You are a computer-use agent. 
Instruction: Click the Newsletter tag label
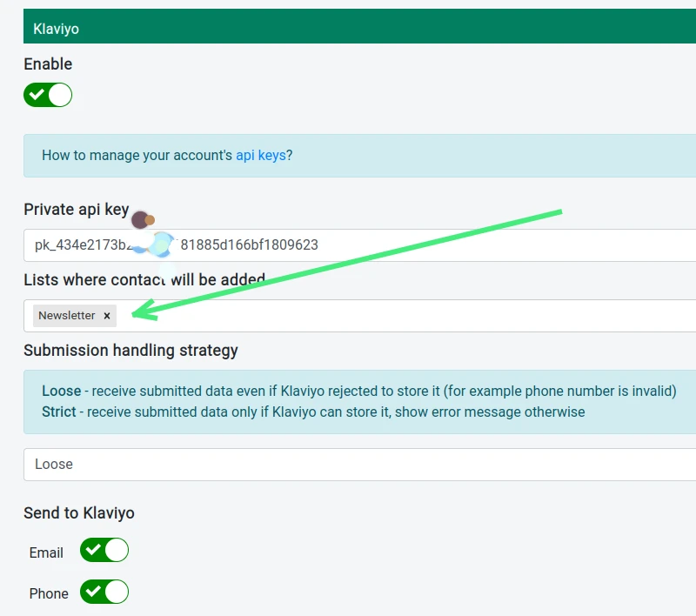pos(67,316)
